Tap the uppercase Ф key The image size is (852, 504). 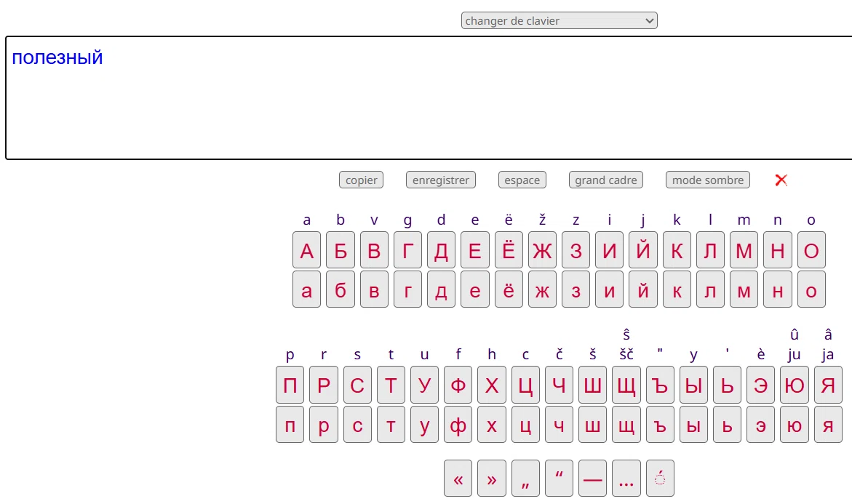click(458, 385)
